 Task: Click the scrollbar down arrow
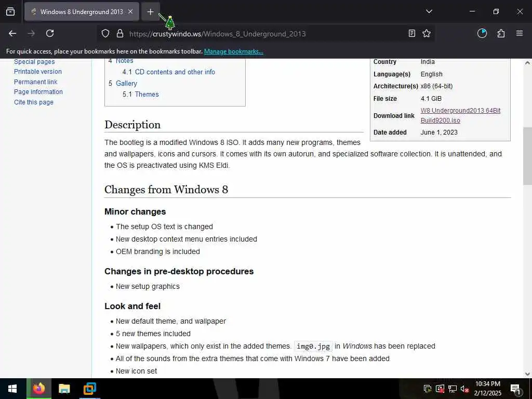click(527, 374)
